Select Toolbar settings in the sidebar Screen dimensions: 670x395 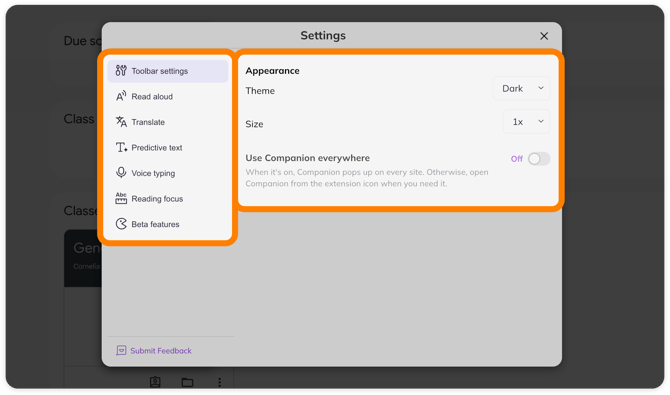click(168, 71)
